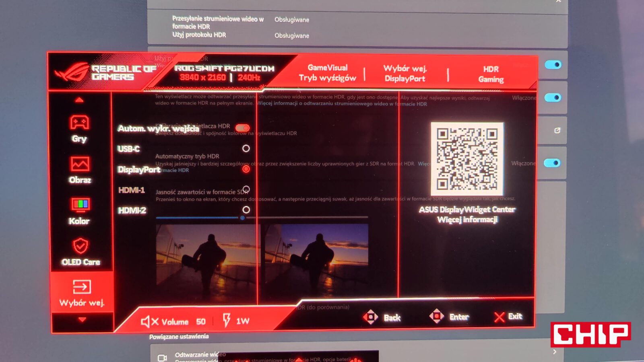Click the Wybór wej. input icon
This screenshot has width=644, height=362.
(x=82, y=287)
